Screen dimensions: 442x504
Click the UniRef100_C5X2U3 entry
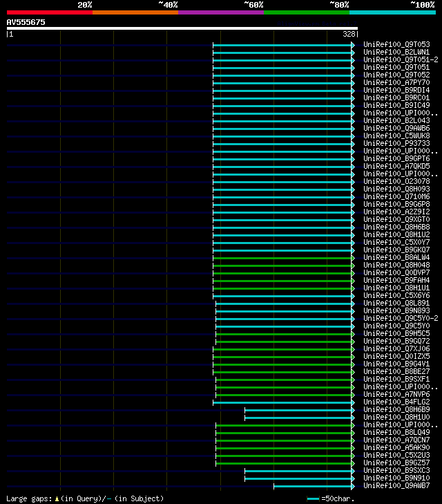coord(396,455)
